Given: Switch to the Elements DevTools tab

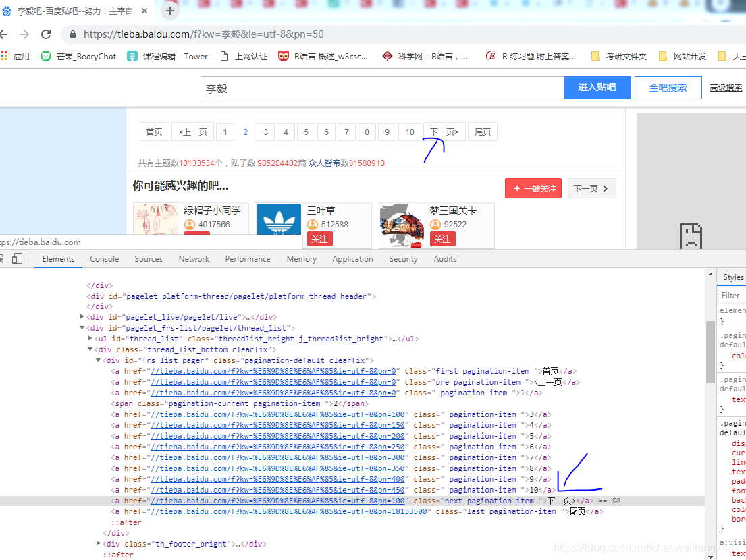Looking at the screenshot, I should point(58,258).
